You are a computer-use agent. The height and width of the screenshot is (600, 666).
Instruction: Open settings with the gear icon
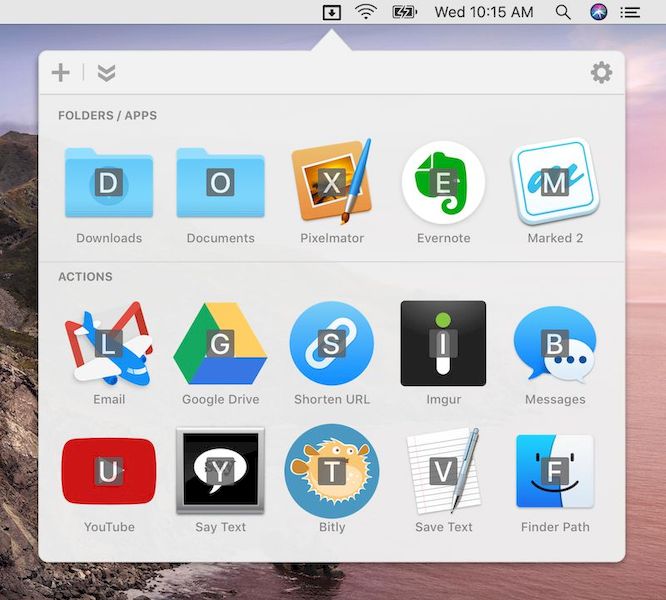(601, 72)
